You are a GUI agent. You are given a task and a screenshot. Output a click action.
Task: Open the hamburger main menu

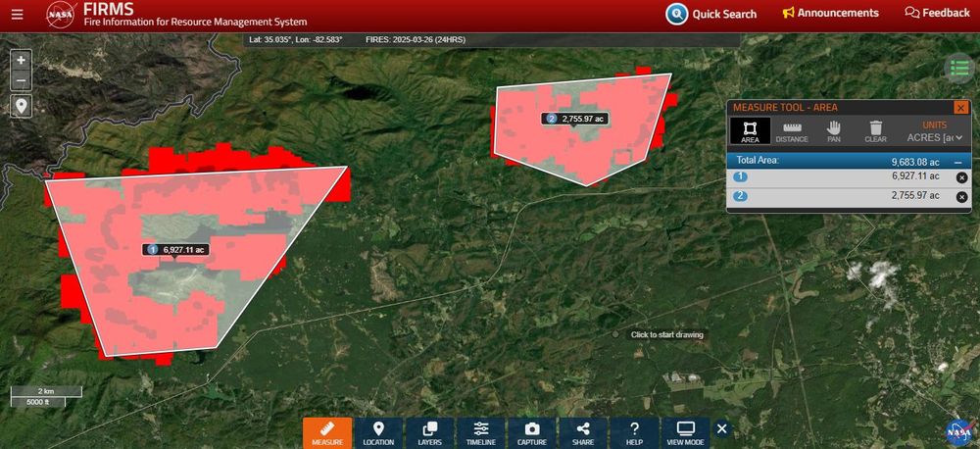point(18,14)
